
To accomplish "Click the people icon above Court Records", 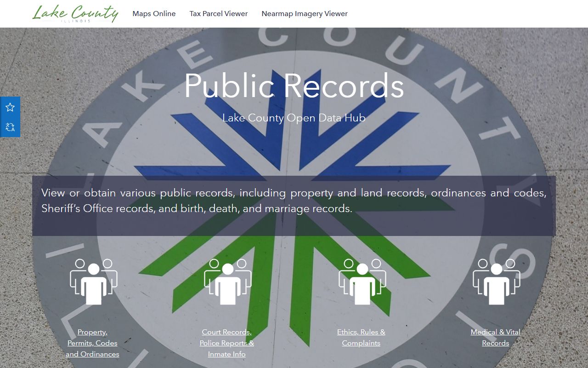I will point(228,282).
